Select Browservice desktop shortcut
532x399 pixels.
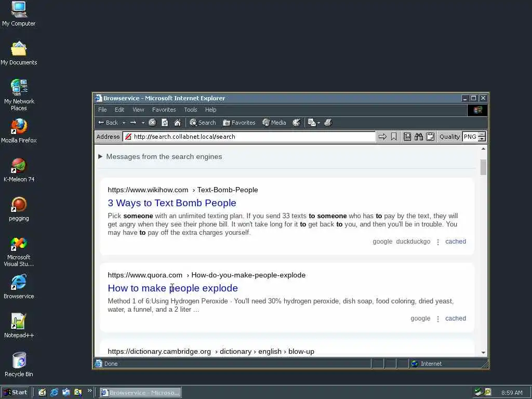coord(19,287)
